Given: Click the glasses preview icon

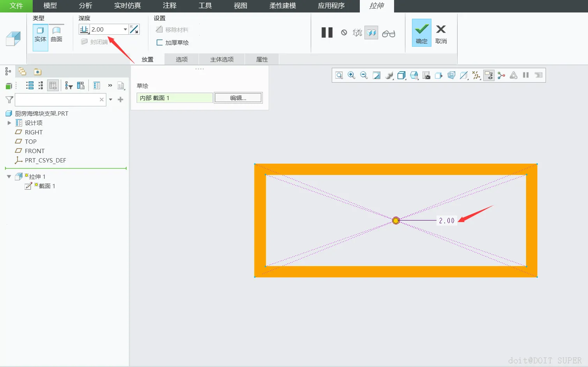Looking at the screenshot, I should [389, 34].
